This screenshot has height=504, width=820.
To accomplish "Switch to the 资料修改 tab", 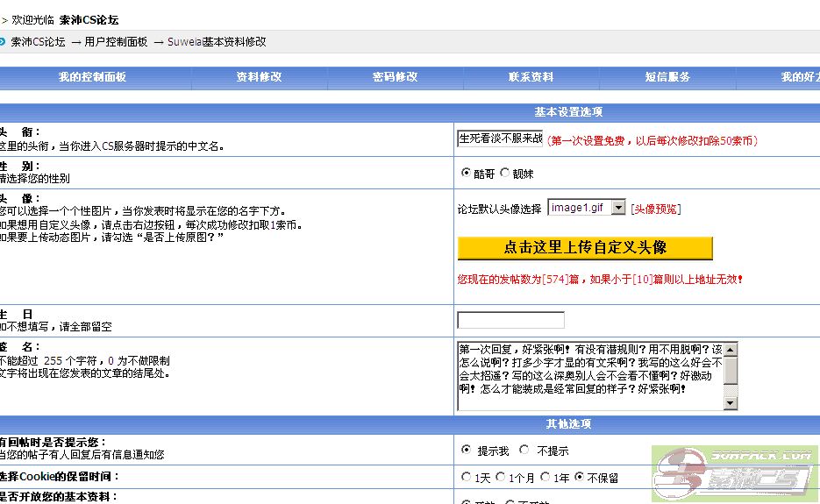I will 259,77.
